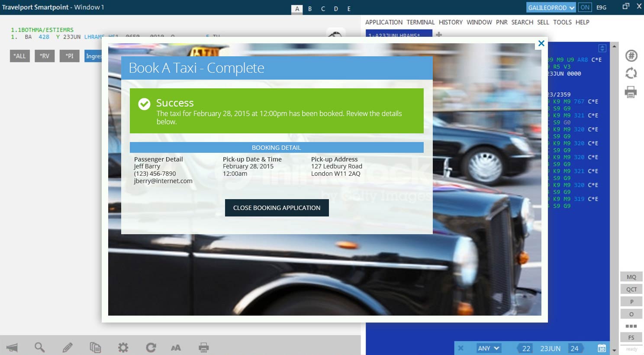Open the calendar 30 icon
The image size is (644, 355).
click(x=602, y=348)
